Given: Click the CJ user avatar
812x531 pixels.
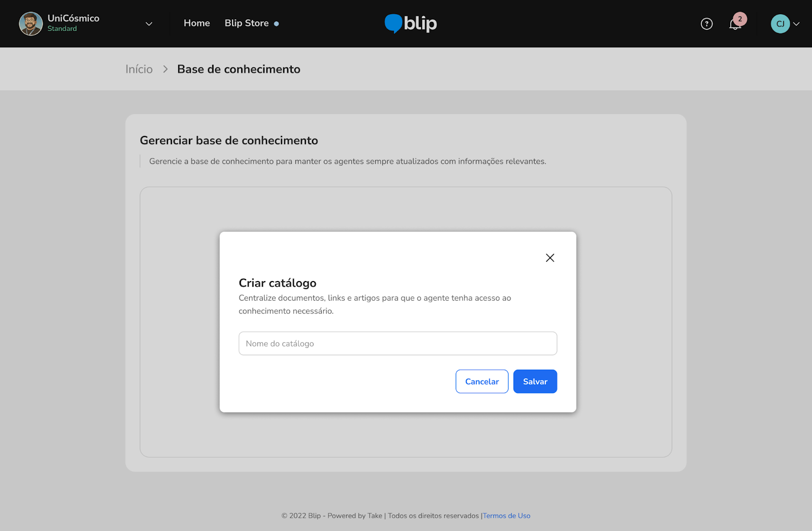Looking at the screenshot, I should 780,24.
